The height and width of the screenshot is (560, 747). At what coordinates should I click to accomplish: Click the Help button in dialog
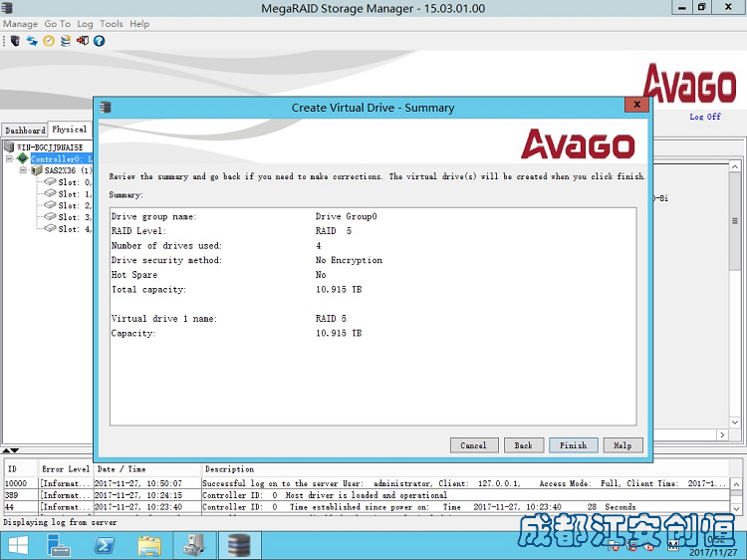coord(622,445)
